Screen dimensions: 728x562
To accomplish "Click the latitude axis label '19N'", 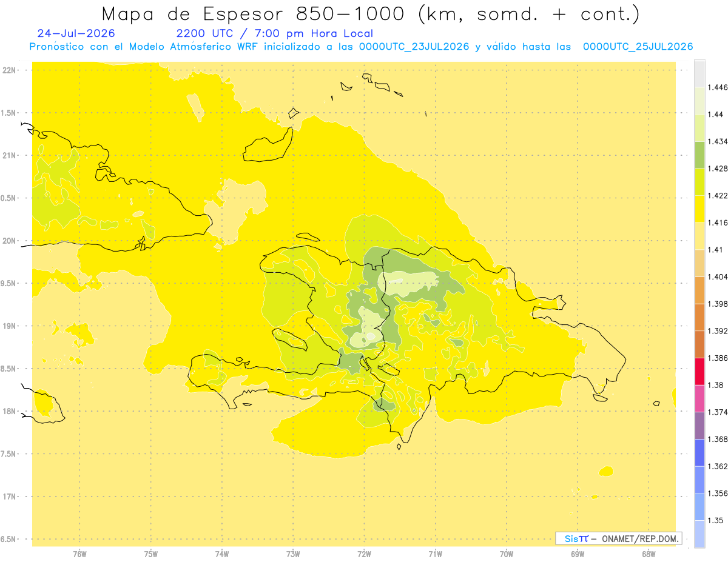I will [x=10, y=326].
